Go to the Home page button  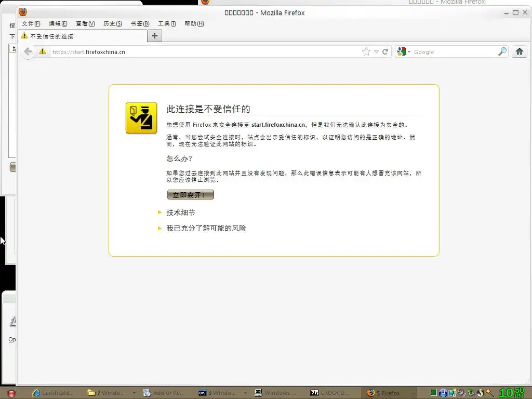click(x=520, y=51)
